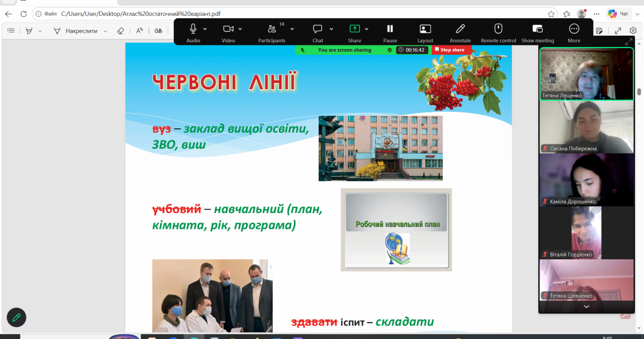The height and width of the screenshot is (339, 644).
Task: Select the eraser tool
Action: pos(120,31)
